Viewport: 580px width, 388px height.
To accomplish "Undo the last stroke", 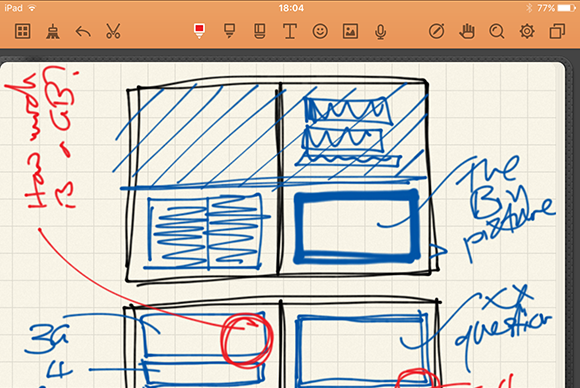I will click(x=83, y=32).
